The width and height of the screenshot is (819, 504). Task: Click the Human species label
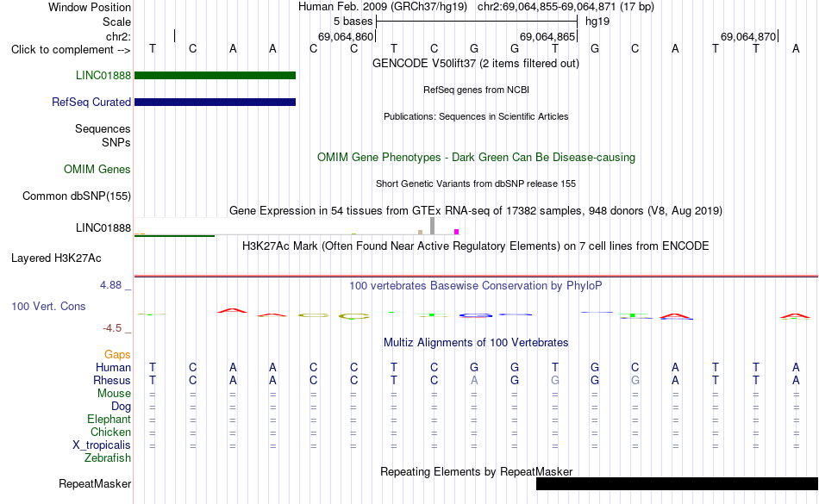tap(113, 367)
